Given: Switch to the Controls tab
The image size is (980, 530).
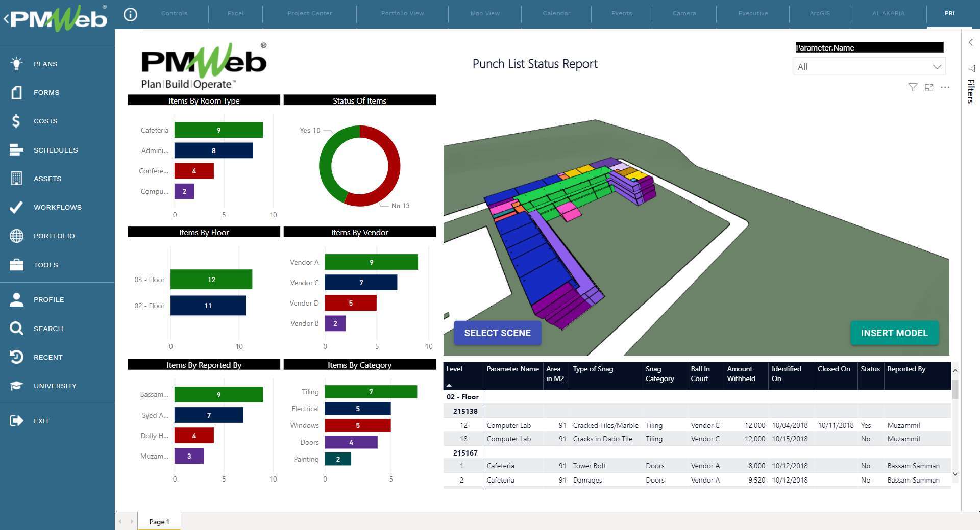Looking at the screenshot, I should pos(174,13).
